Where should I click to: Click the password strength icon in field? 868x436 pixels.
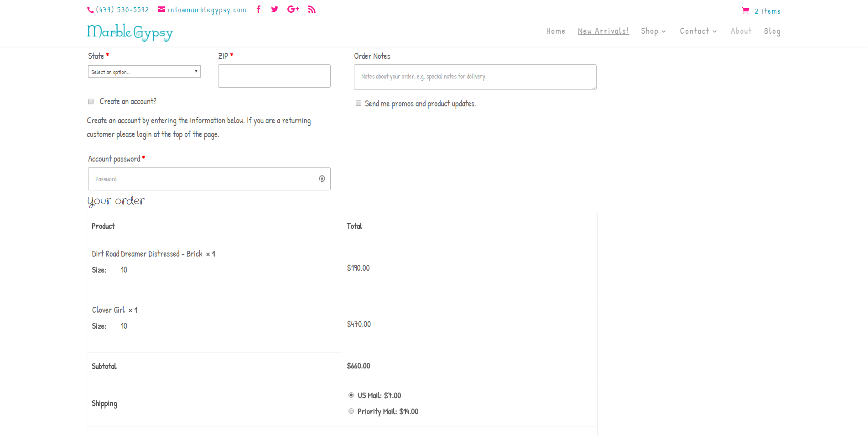pyautogui.click(x=322, y=179)
